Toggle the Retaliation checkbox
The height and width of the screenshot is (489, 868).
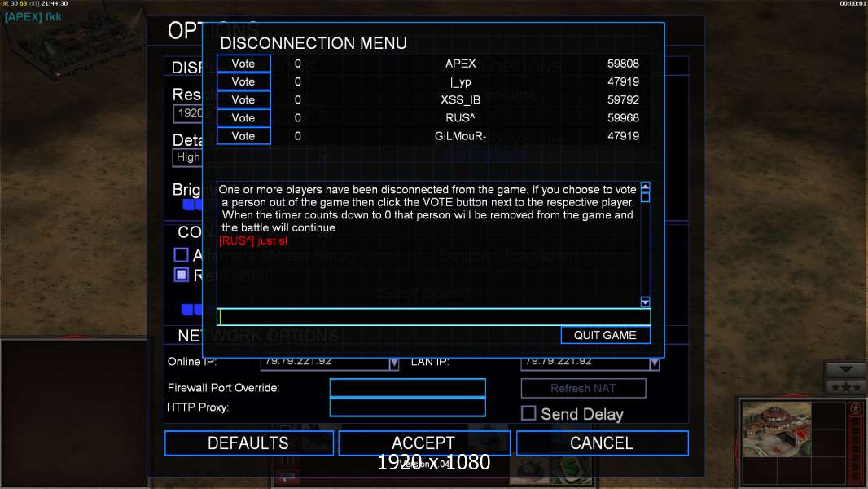181,275
